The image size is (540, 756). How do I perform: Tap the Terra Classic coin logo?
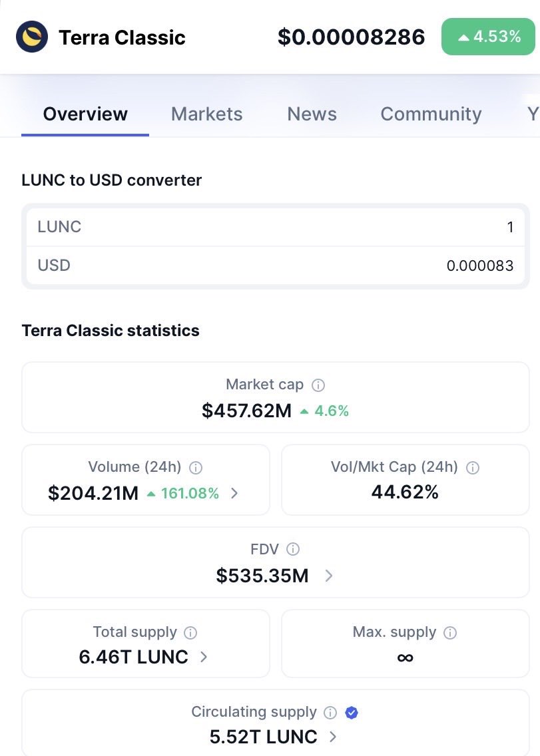click(x=32, y=37)
